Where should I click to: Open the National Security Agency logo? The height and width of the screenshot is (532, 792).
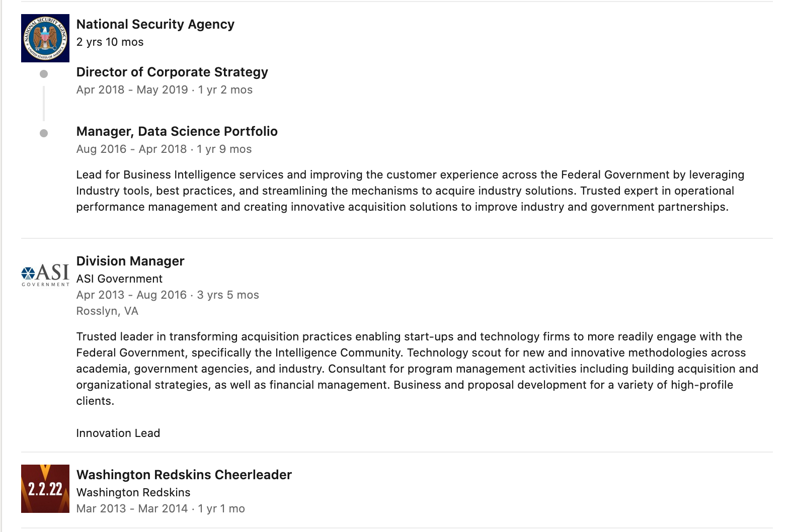pyautogui.click(x=45, y=38)
